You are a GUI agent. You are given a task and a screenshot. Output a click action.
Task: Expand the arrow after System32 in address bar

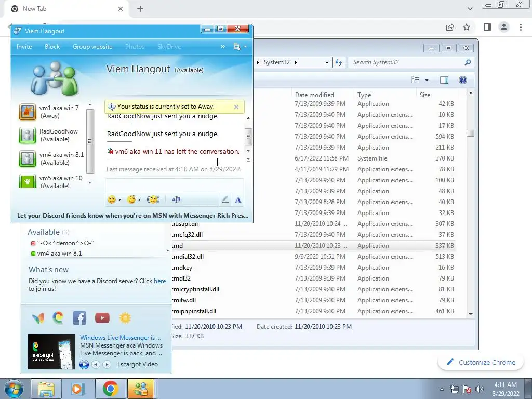coord(296,62)
